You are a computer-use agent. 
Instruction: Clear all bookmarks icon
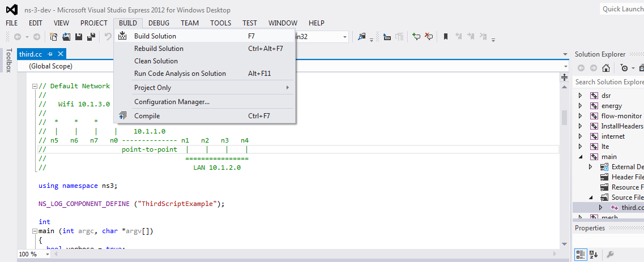(x=483, y=37)
